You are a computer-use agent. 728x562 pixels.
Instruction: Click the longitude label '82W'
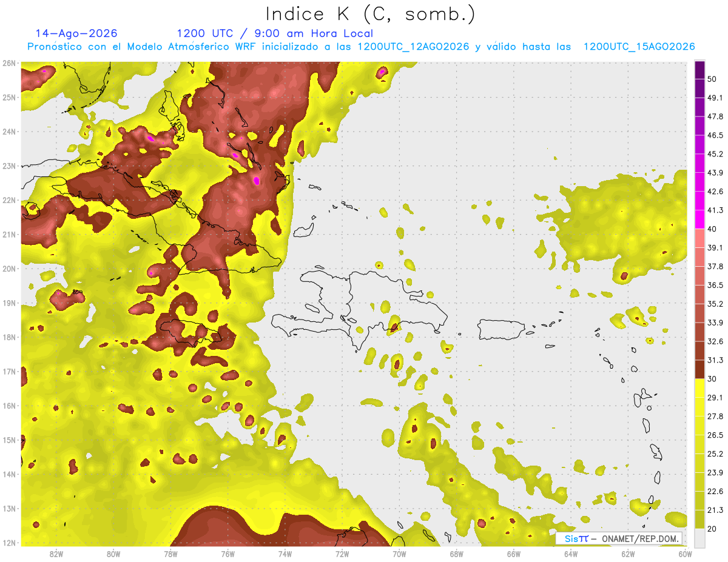coord(56,554)
